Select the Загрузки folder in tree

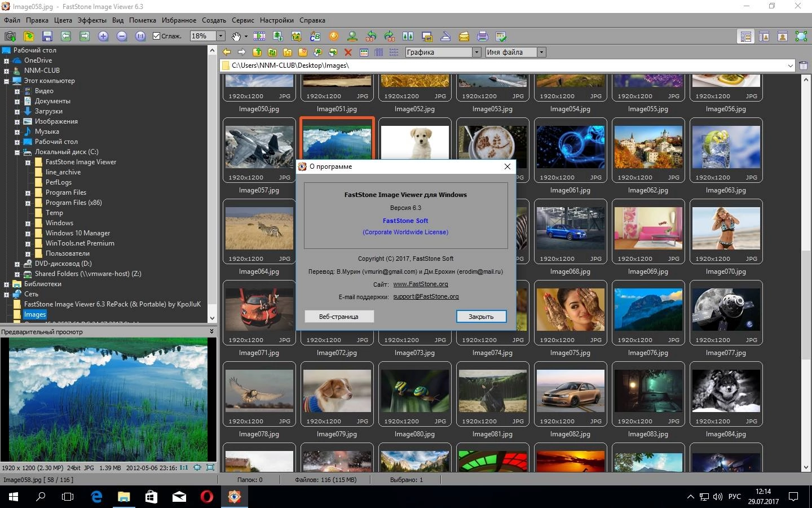click(x=48, y=111)
